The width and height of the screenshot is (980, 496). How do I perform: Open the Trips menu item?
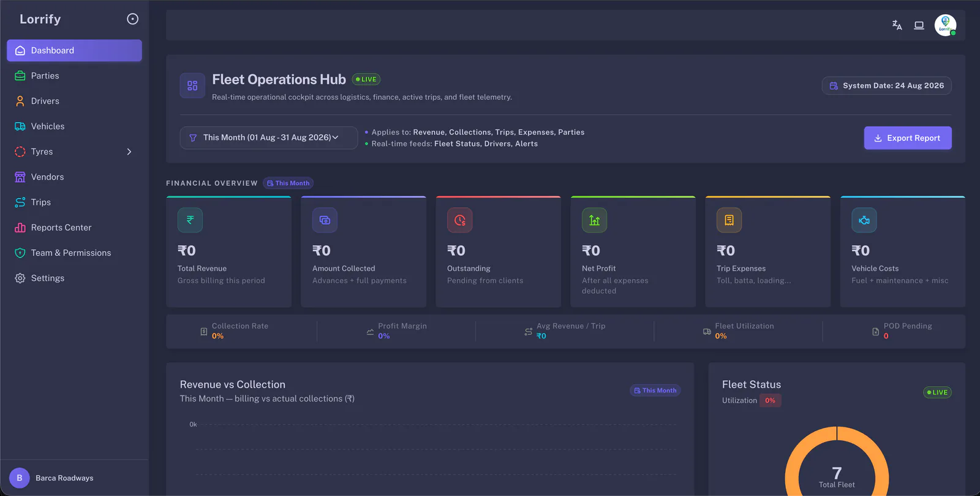pyautogui.click(x=74, y=202)
